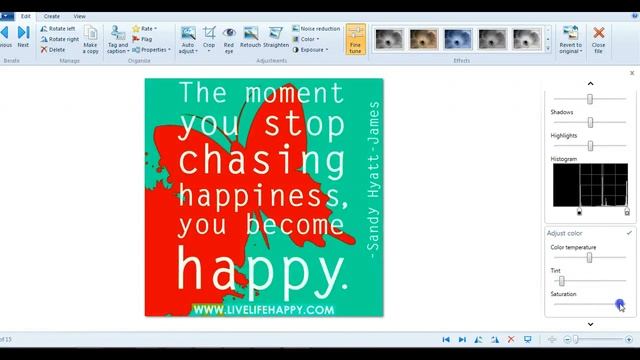Image resolution: width=640 pixels, height=360 pixels.
Task: Click Rotate right in the Manage group
Action: pos(60,39)
